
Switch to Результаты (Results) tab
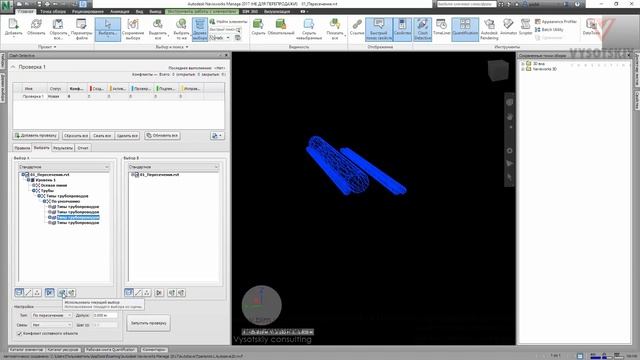[63, 148]
